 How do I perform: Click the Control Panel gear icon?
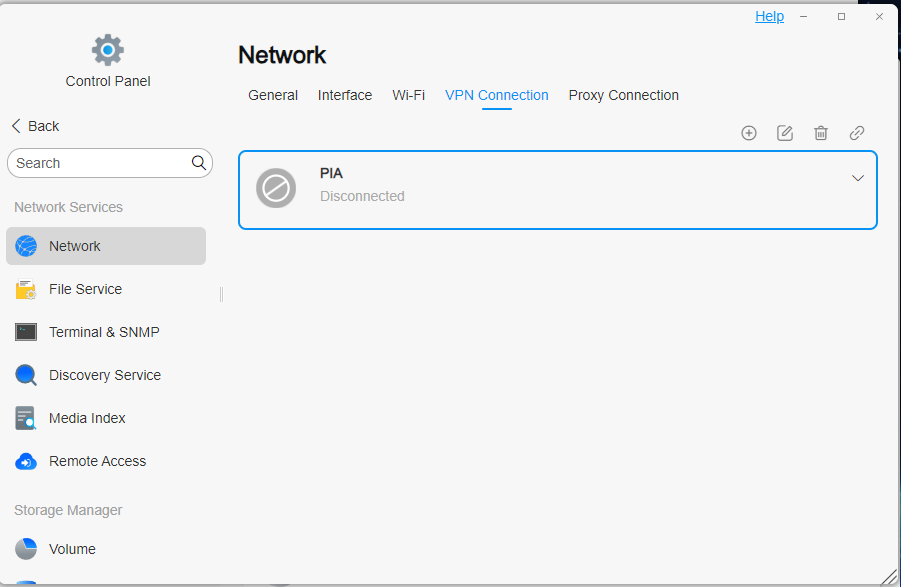107,50
